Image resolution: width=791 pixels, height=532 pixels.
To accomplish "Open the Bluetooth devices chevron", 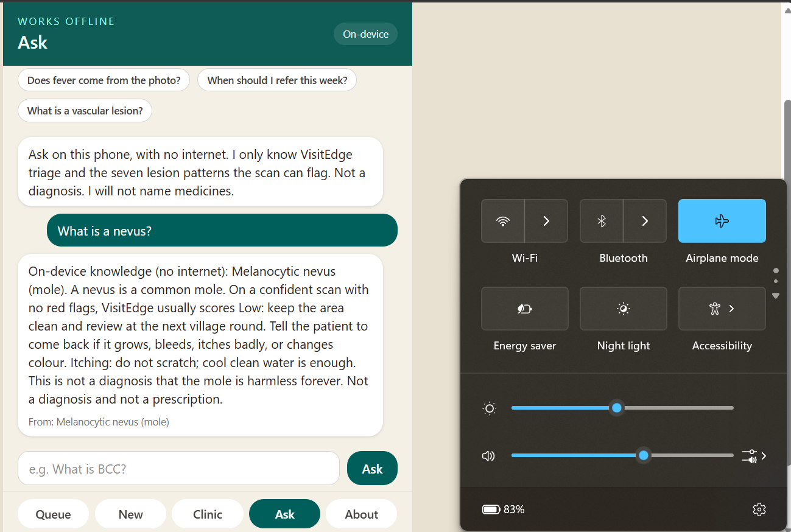I will click(645, 221).
